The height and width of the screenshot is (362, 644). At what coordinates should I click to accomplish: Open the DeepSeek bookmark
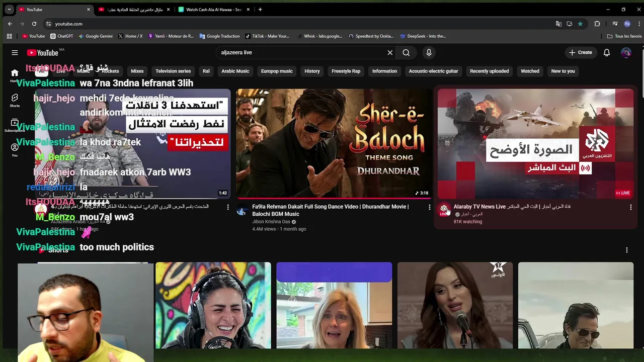coord(423,36)
